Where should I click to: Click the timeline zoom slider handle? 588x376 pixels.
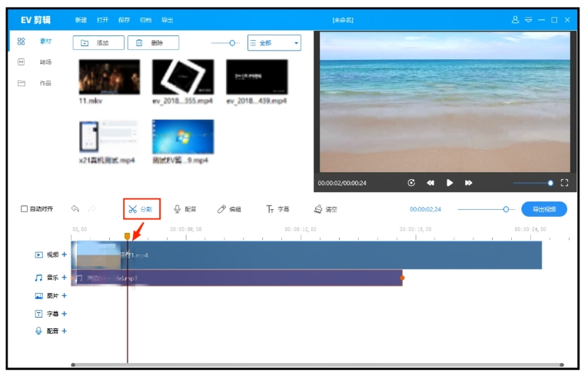506,209
